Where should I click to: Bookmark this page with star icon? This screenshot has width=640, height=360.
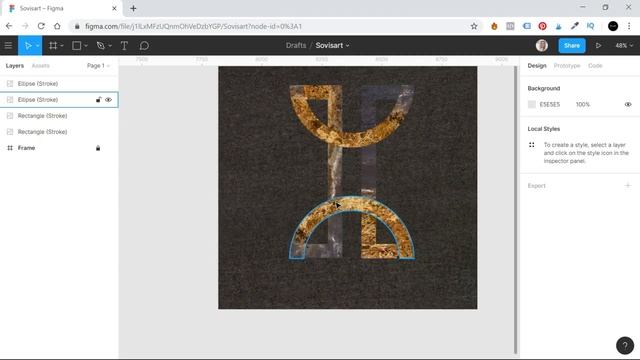coord(474,26)
